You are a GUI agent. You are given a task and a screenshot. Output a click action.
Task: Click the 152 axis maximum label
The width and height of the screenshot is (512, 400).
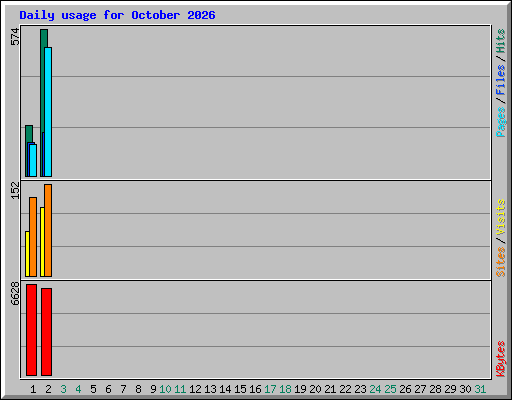click(15, 190)
